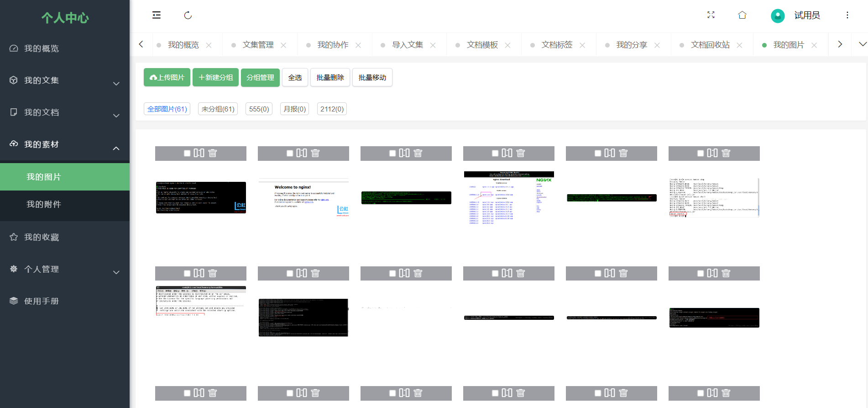The width and height of the screenshot is (868, 408).
Task: Select checkbox above the large black terminal image
Action: point(290,274)
